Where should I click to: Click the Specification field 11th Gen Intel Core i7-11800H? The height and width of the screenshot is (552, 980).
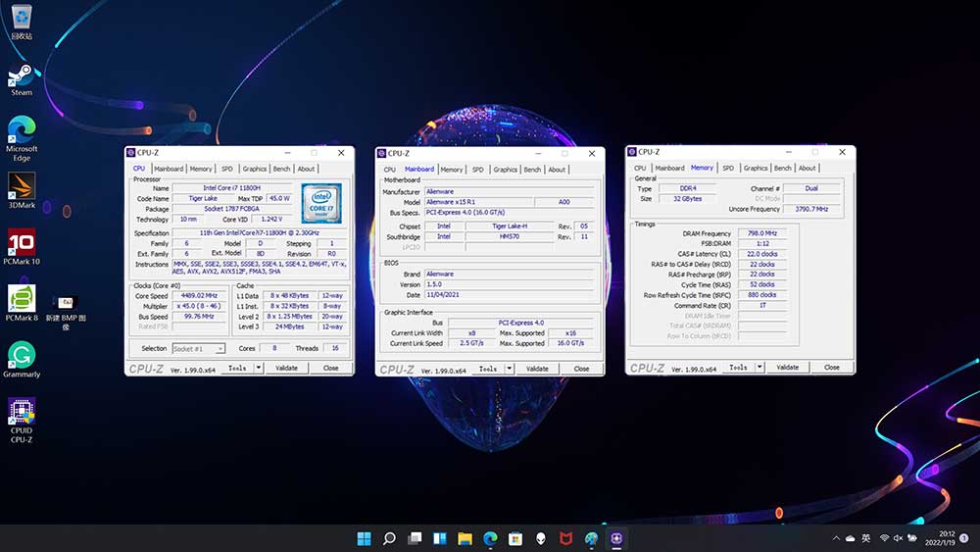(x=260, y=233)
